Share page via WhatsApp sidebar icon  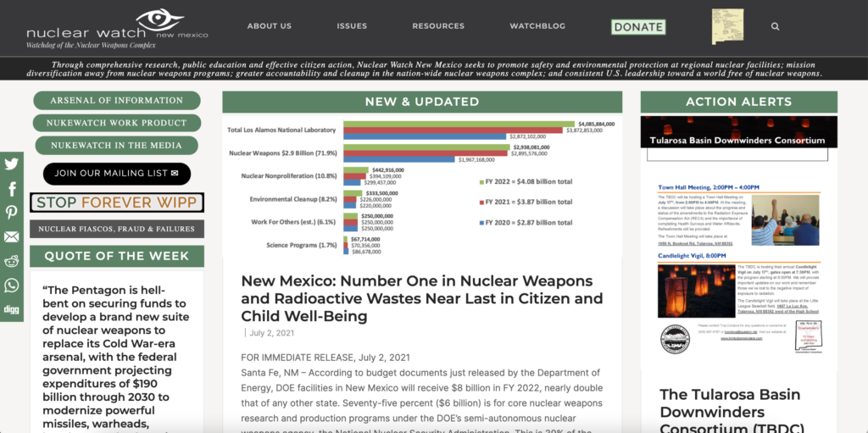[12, 286]
